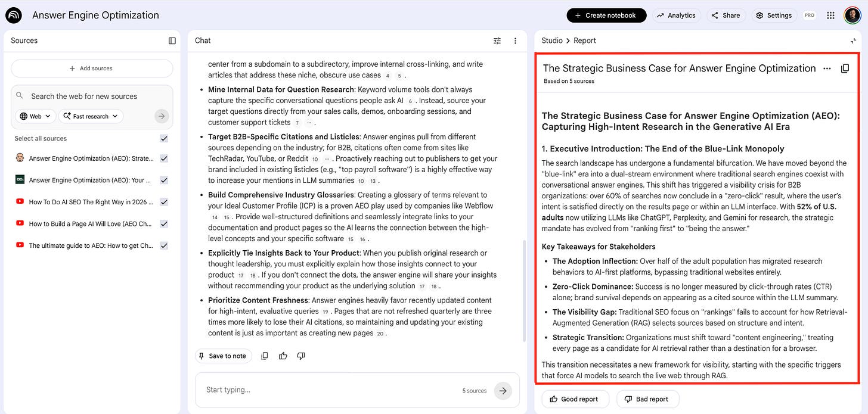Screen dimensions: 868x414
Task: Click the 'How To Do AI SEO' YouTube icon
Action: coord(20,202)
